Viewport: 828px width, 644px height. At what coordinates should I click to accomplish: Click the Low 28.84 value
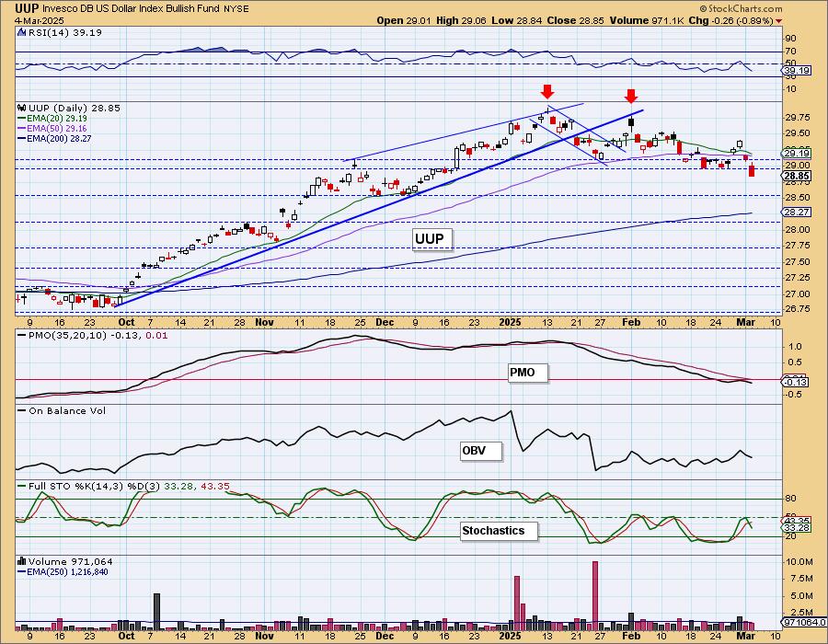click(516, 20)
